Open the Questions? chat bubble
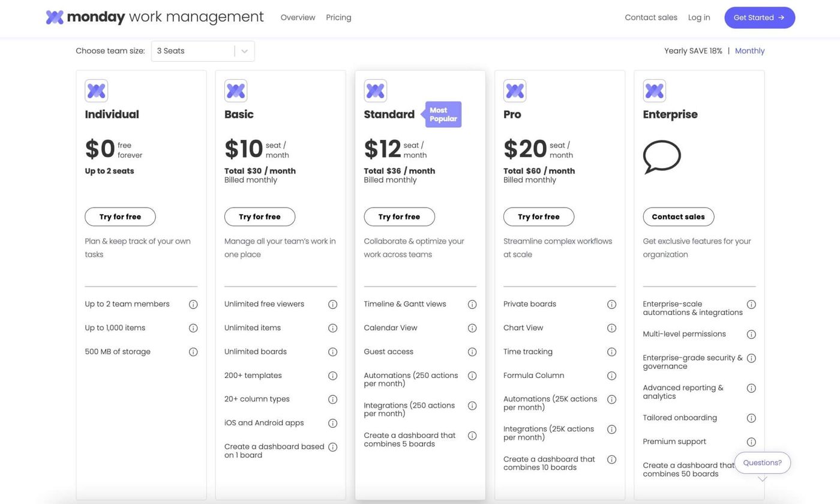Image resolution: width=840 pixels, height=504 pixels. (x=762, y=463)
